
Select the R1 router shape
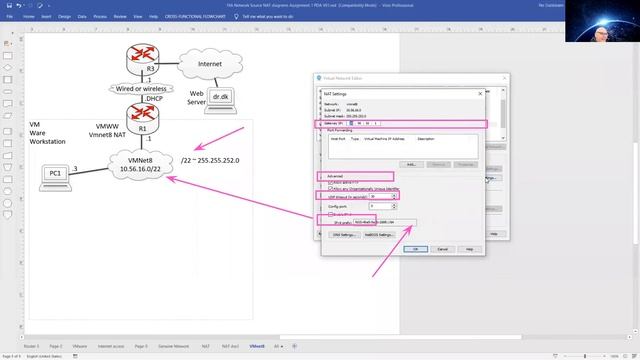pos(142,119)
